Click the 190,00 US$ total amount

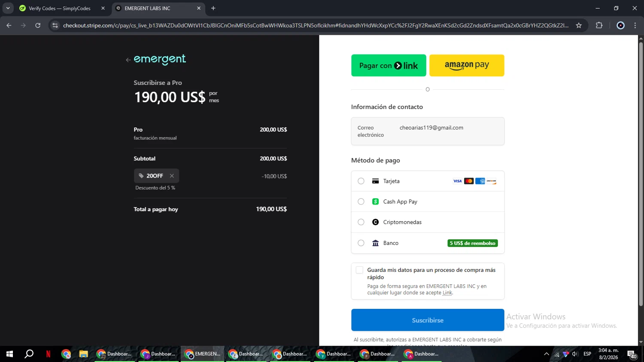(271, 209)
